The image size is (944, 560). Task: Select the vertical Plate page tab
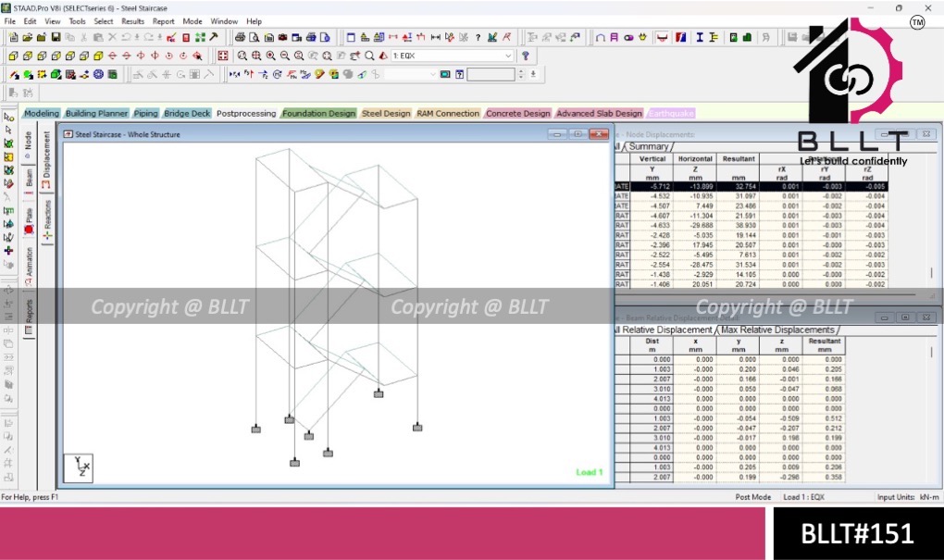pyautogui.click(x=29, y=221)
